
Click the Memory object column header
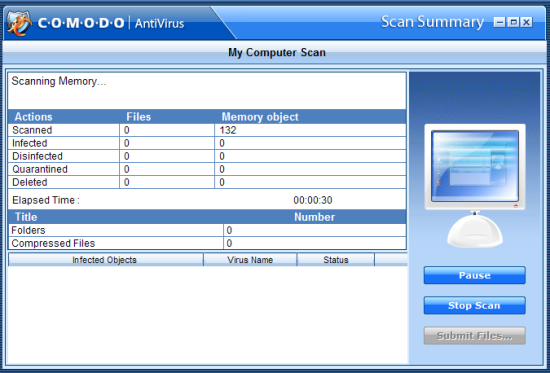tap(260, 117)
